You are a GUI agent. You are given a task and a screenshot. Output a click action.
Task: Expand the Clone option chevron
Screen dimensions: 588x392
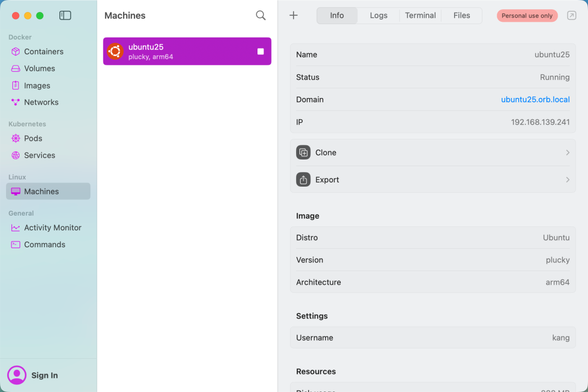pyautogui.click(x=567, y=152)
